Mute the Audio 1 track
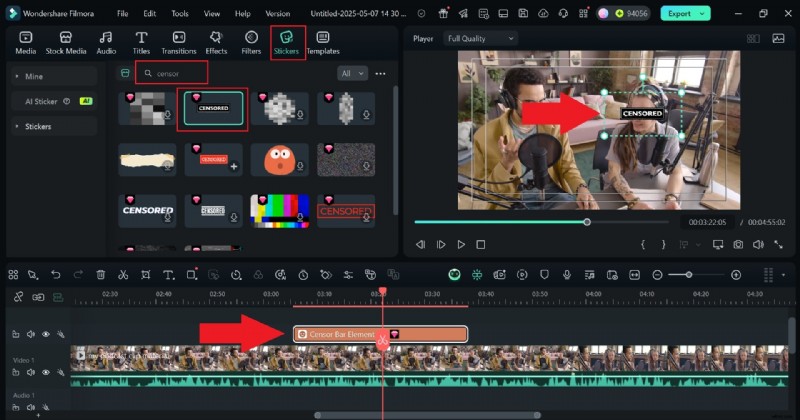This screenshot has width=800, height=420. 31,407
